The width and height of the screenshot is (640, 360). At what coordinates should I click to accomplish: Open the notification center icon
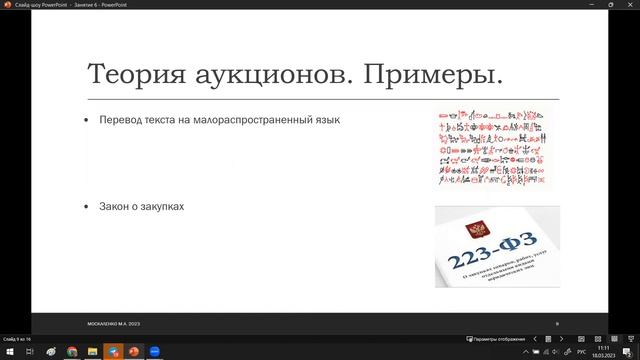click(627, 352)
